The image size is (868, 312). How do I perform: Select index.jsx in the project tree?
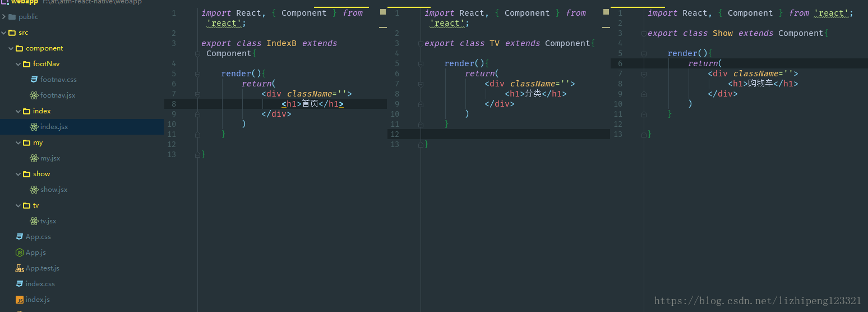(54, 127)
